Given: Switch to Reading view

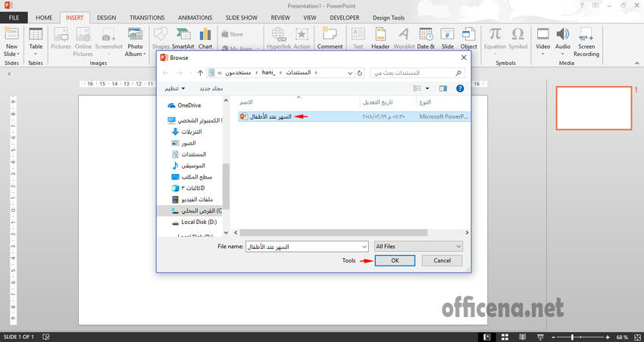Looking at the screenshot, I should (523, 337).
